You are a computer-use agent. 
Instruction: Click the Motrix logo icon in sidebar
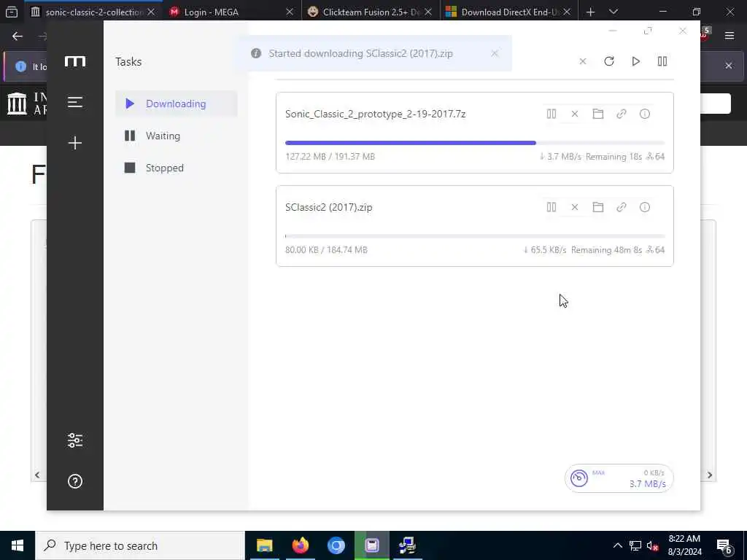tap(75, 61)
